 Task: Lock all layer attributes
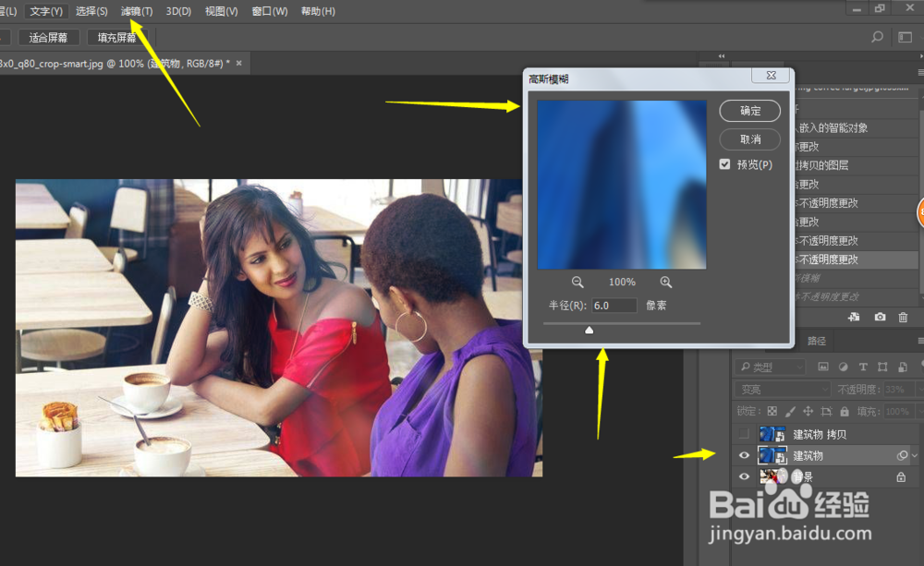845,411
